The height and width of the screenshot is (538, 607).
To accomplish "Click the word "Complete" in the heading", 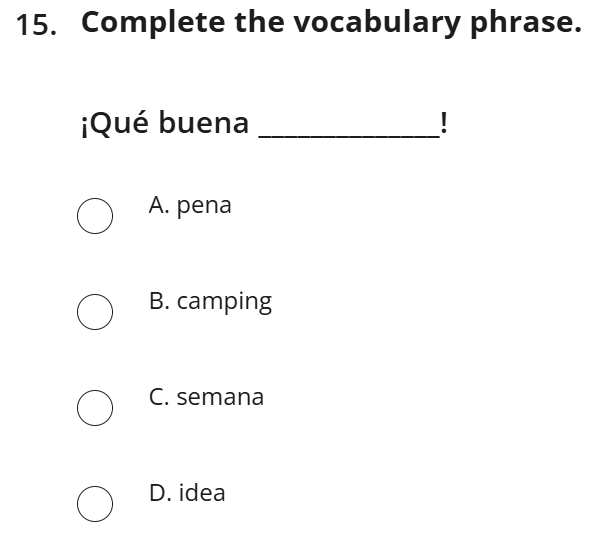I will click(x=154, y=23).
